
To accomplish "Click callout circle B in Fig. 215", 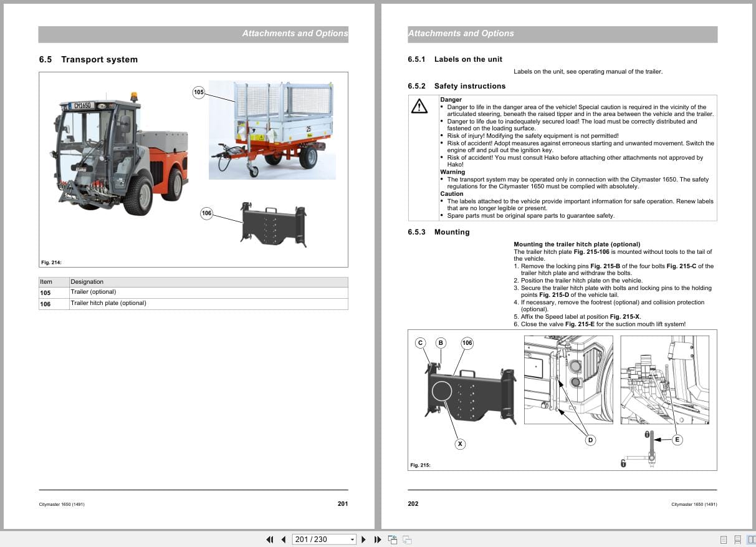I will pos(441,342).
